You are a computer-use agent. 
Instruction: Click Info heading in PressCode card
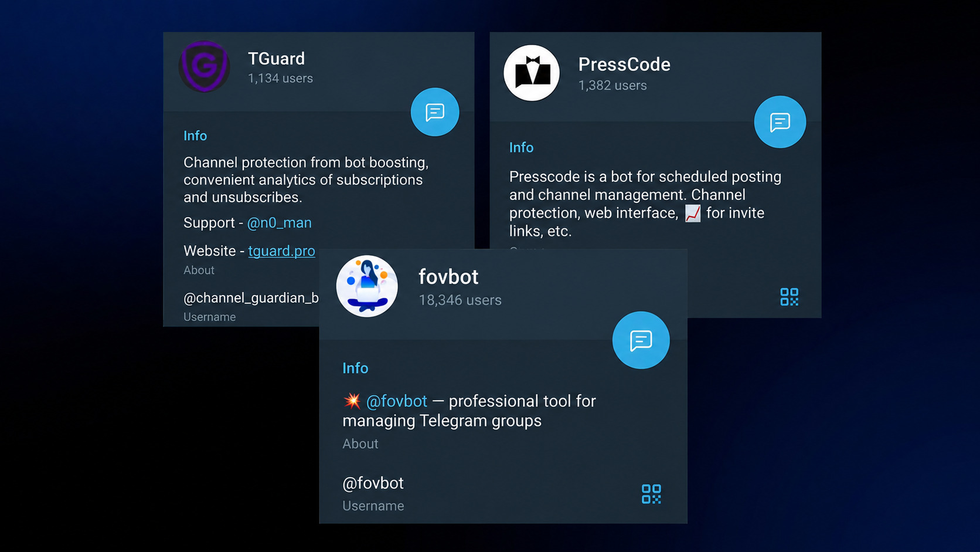[x=521, y=148]
